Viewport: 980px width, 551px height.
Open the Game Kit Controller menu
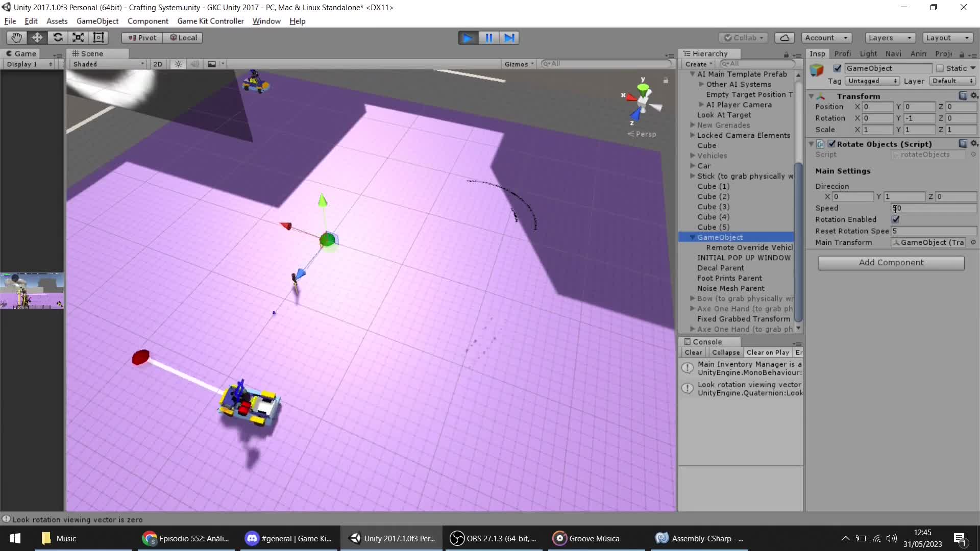[x=210, y=21]
